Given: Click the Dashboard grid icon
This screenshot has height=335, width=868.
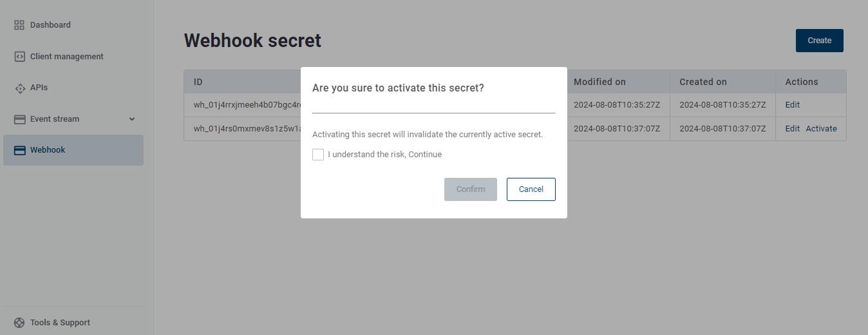Looking at the screenshot, I should coord(19,25).
